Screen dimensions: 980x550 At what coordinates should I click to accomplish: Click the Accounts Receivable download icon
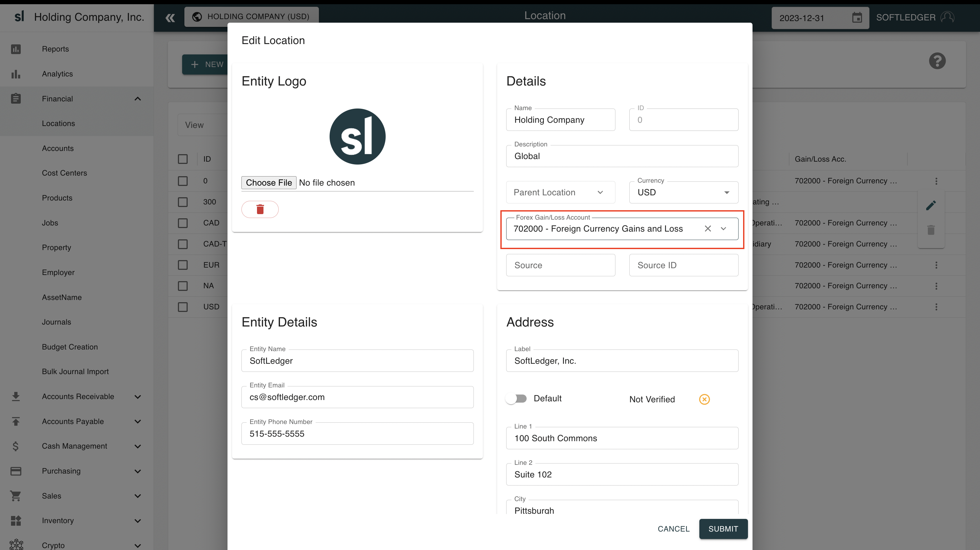coord(16,396)
